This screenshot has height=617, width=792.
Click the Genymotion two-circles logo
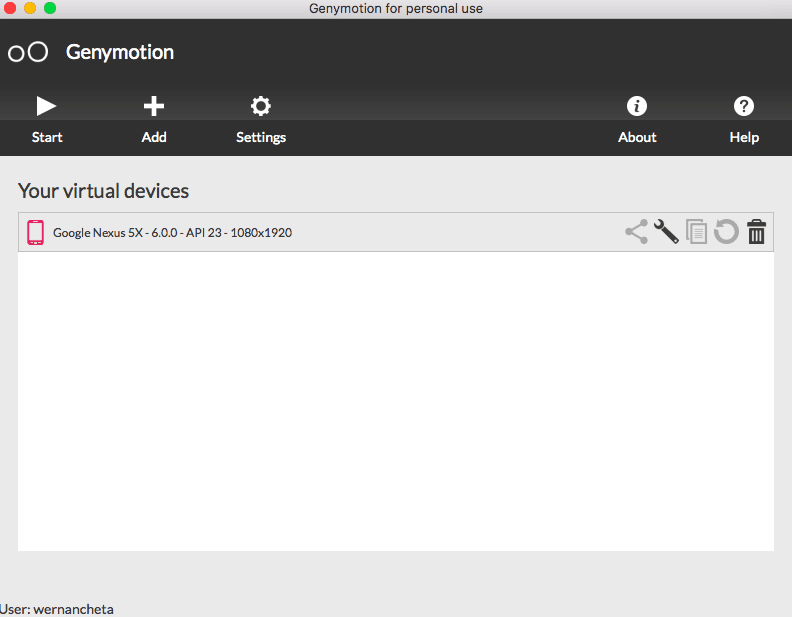coord(28,52)
